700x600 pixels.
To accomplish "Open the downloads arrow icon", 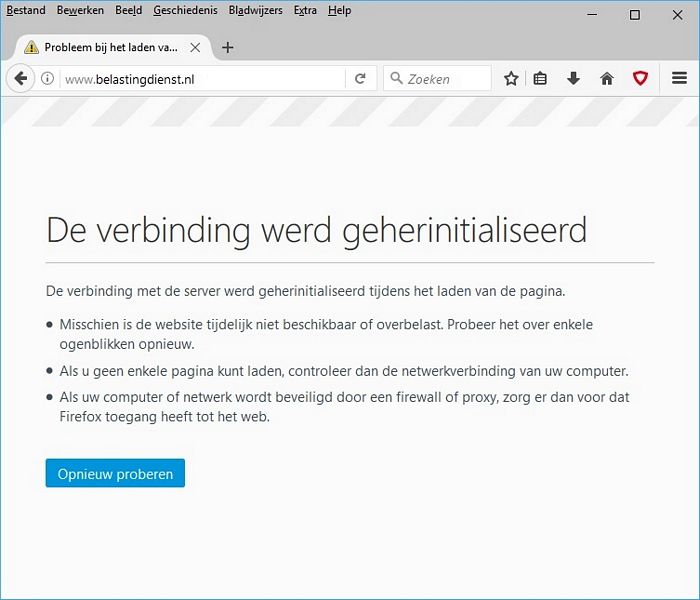I will (573, 79).
